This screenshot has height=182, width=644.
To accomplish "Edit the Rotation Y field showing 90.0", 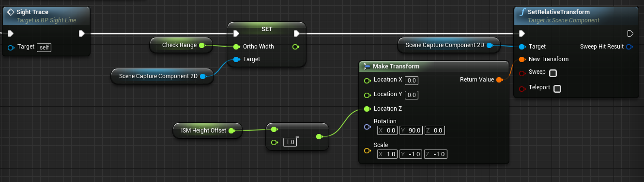I will pos(411,130).
